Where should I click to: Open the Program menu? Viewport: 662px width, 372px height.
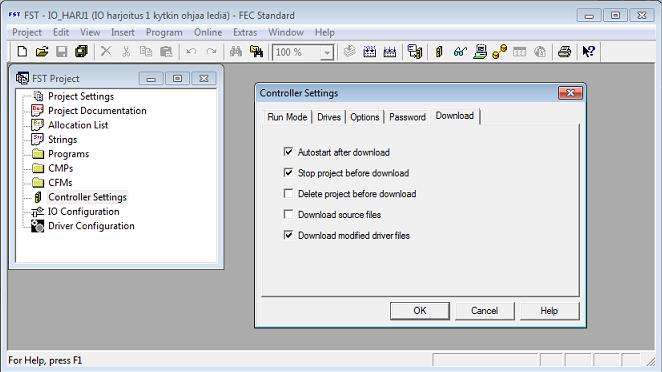click(164, 33)
